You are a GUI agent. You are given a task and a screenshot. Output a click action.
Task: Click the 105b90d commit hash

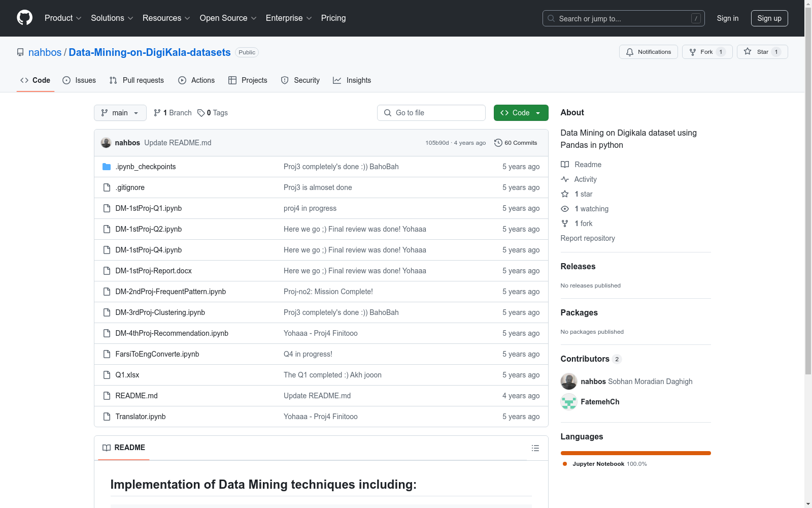pos(437,143)
